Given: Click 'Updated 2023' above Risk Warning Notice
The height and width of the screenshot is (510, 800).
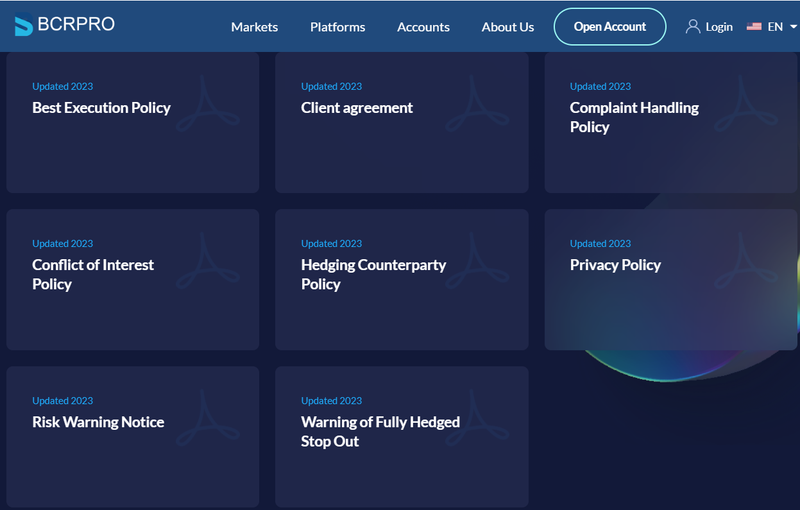Looking at the screenshot, I should (62, 400).
